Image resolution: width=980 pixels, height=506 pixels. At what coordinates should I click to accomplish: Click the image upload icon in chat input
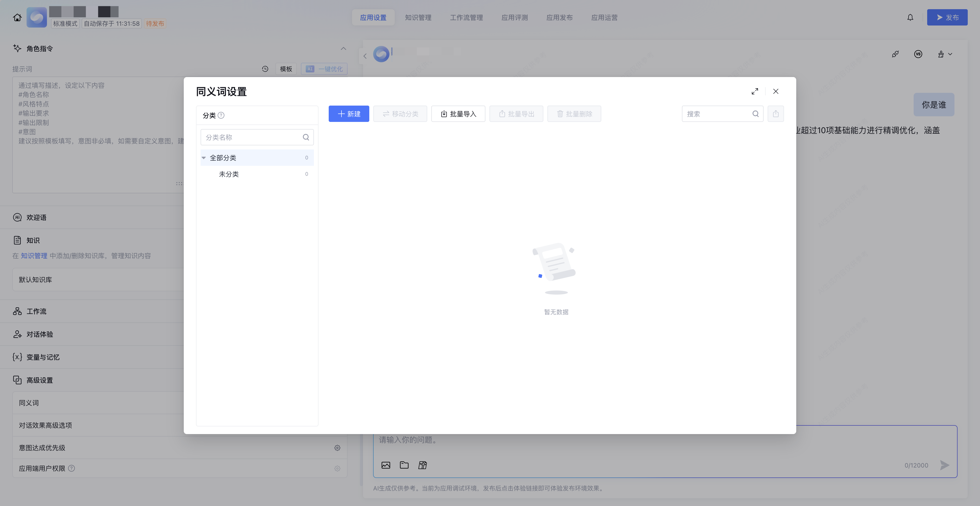pos(386,465)
